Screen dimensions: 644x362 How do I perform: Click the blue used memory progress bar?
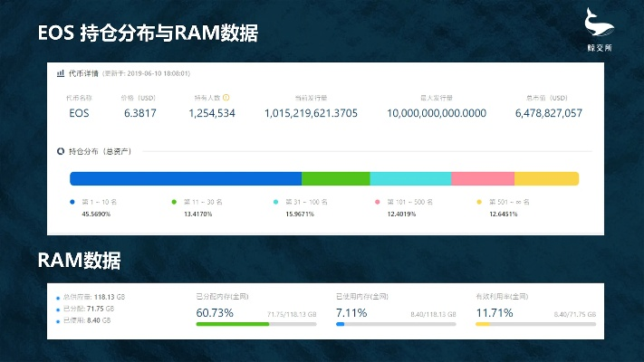coord(396,324)
